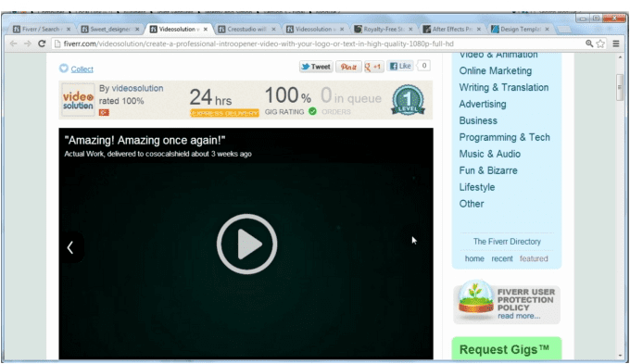The height and width of the screenshot is (364, 630).
Task: Play the intro video
Action: pos(246,244)
